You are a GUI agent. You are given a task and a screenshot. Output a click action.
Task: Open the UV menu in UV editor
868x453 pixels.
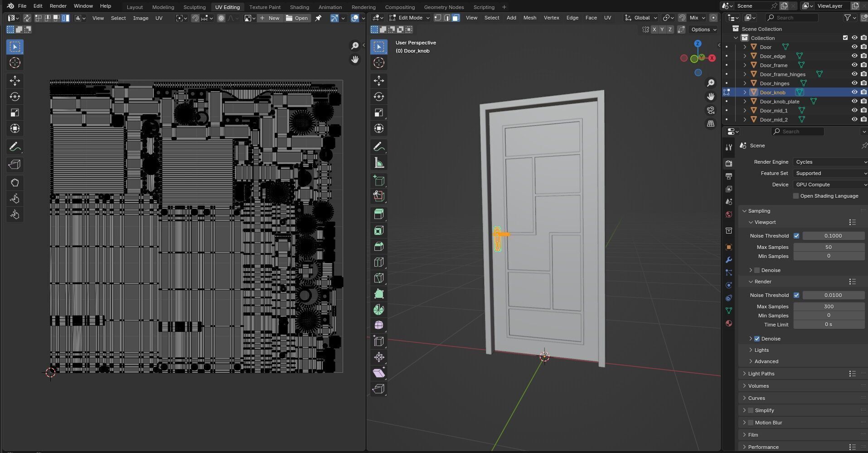click(x=159, y=18)
